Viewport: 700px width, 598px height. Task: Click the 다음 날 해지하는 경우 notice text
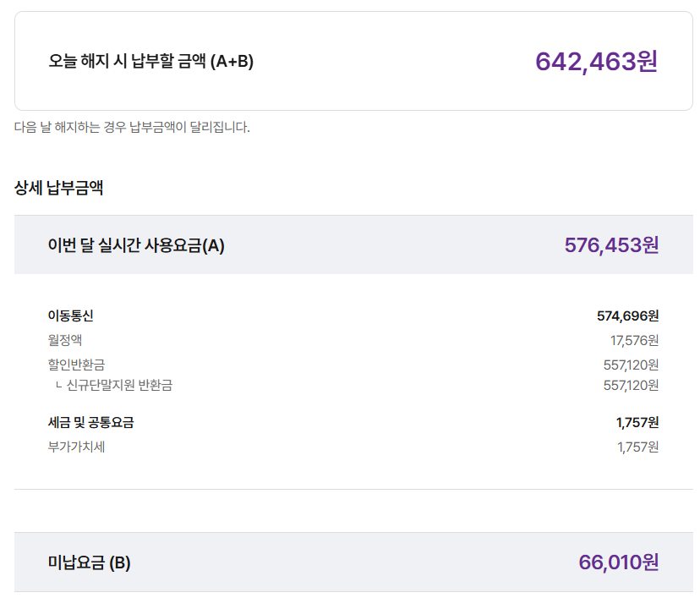(x=132, y=127)
